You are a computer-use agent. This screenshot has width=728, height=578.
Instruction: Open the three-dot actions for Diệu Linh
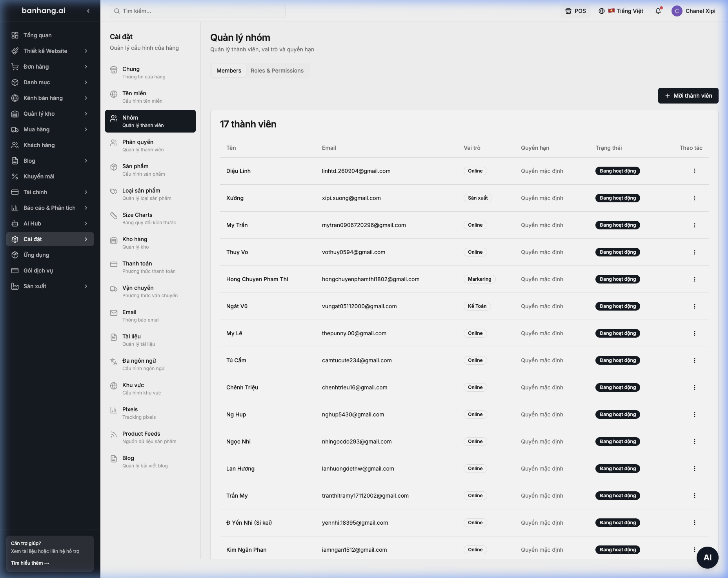tap(694, 171)
